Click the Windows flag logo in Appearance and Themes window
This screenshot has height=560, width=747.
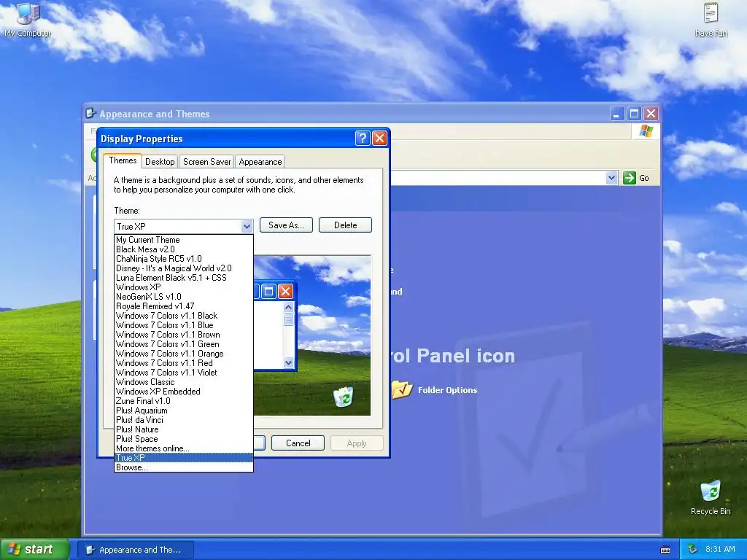point(646,131)
